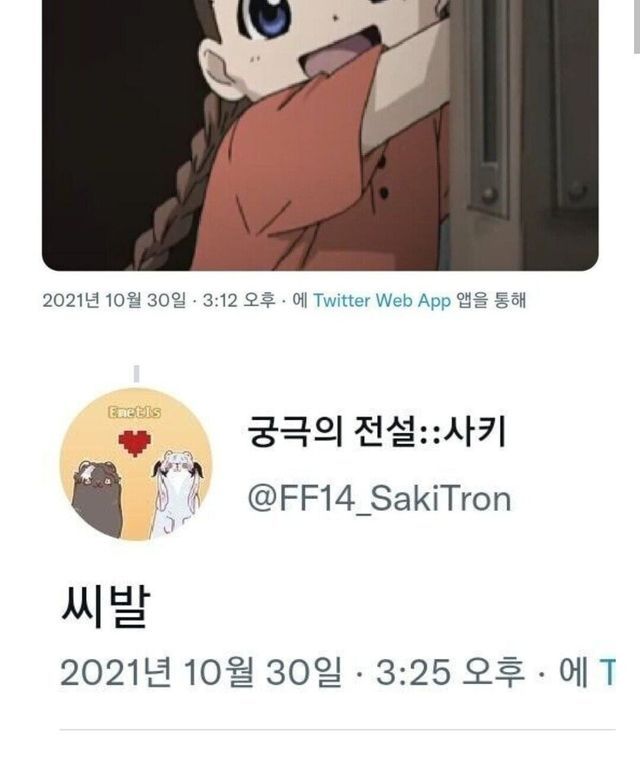
Task: Select the 씨발 tweet text
Action: [x=105, y=607]
